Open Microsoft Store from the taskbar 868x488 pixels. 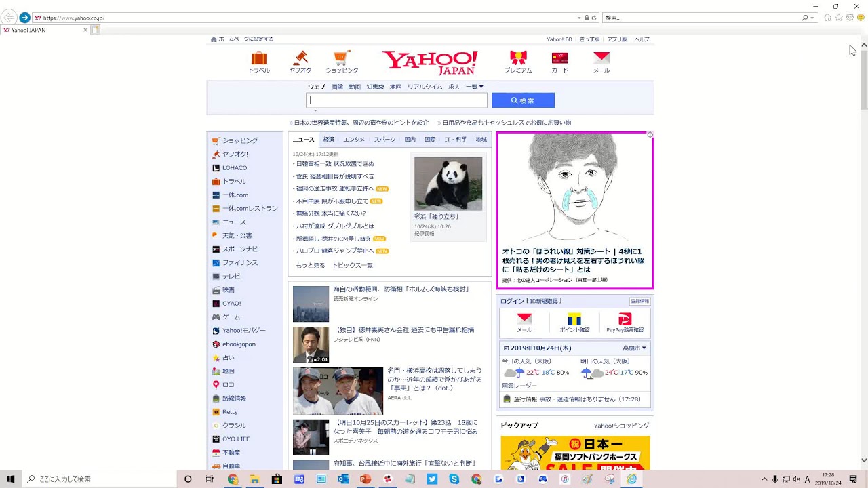(277, 479)
